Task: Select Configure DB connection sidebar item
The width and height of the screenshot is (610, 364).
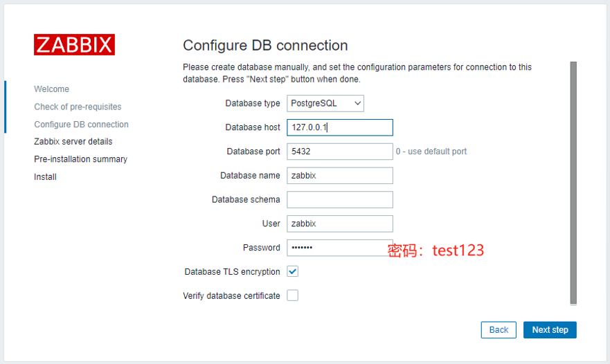Action: (81, 125)
